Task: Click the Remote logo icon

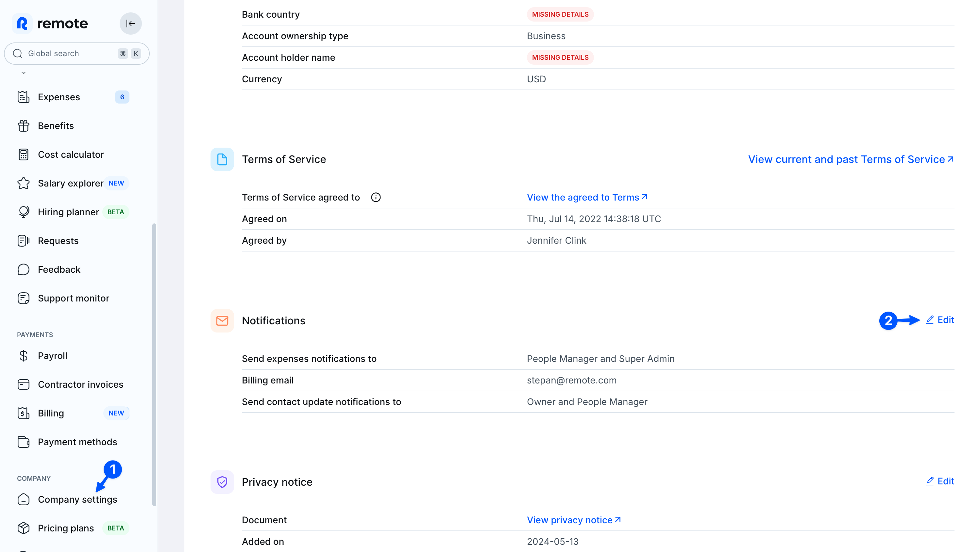Action: coord(23,24)
